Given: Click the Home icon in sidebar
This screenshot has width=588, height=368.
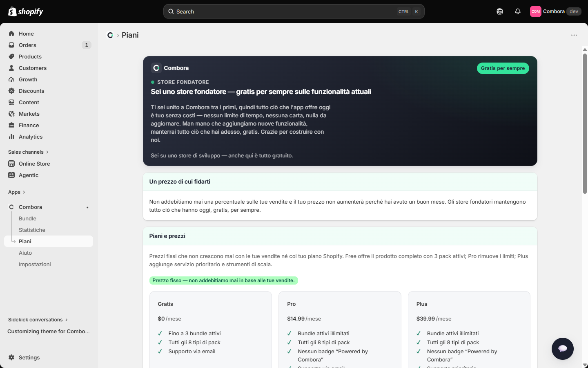Looking at the screenshot, I should (11, 34).
